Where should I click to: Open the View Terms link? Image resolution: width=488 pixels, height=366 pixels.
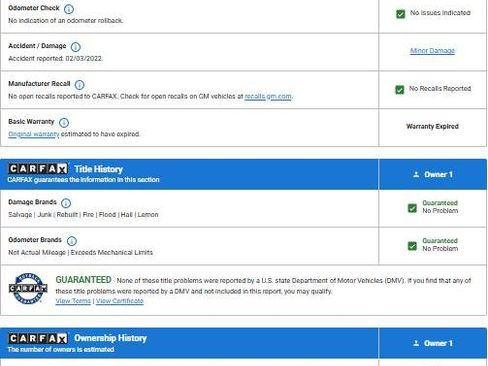(73, 301)
